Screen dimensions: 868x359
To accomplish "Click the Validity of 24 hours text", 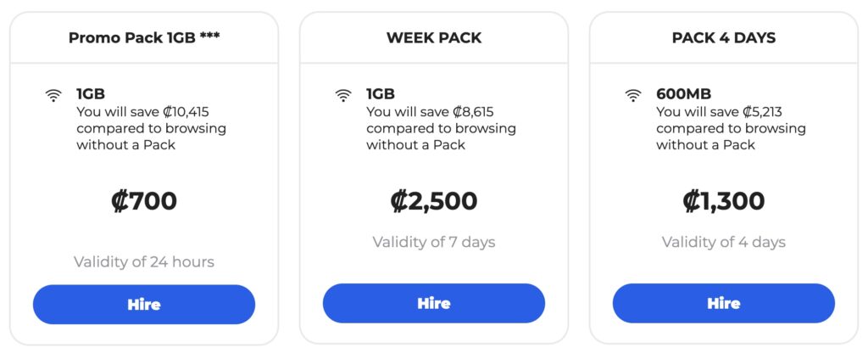I will coord(144,261).
